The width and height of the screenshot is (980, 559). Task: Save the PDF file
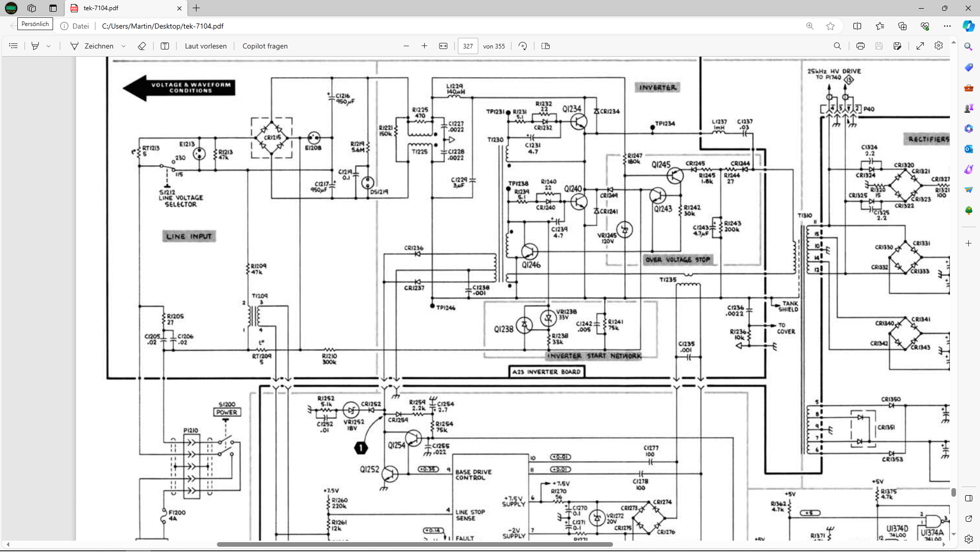(879, 46)
